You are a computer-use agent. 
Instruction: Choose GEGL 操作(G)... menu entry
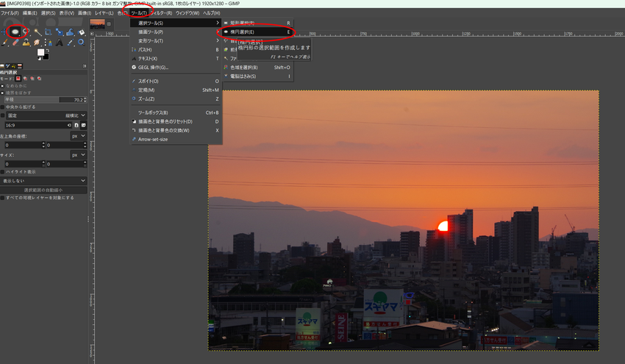click(x=176, y=68)
